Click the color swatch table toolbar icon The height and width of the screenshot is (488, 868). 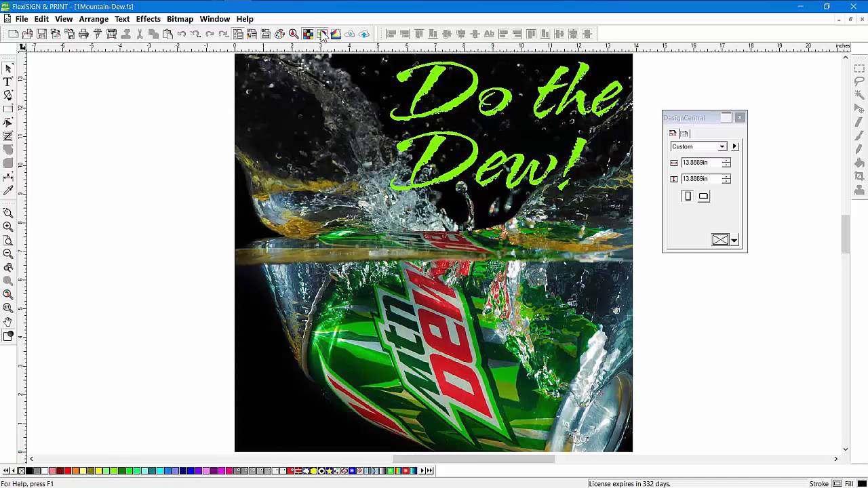point(308,34)
